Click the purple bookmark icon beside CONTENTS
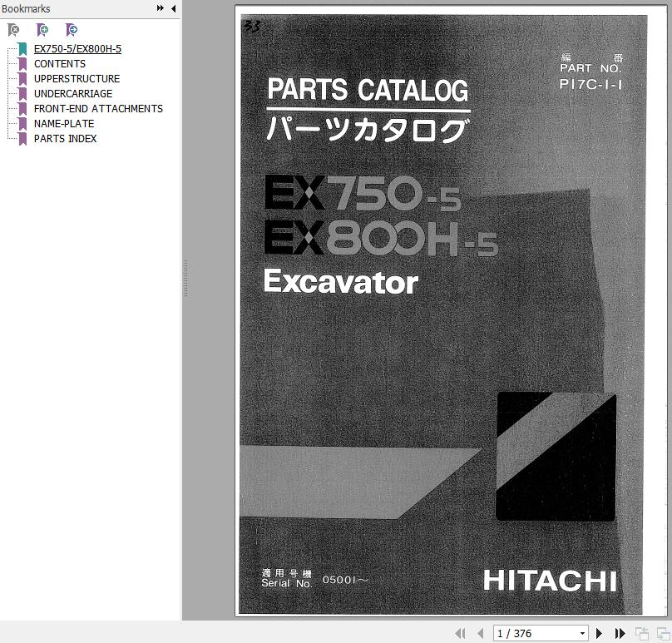Screen dimensions: 672x643 [22, 64]
